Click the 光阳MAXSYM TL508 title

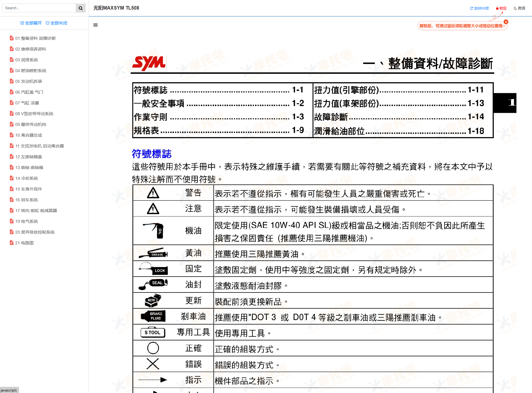(x=116, y=8)
